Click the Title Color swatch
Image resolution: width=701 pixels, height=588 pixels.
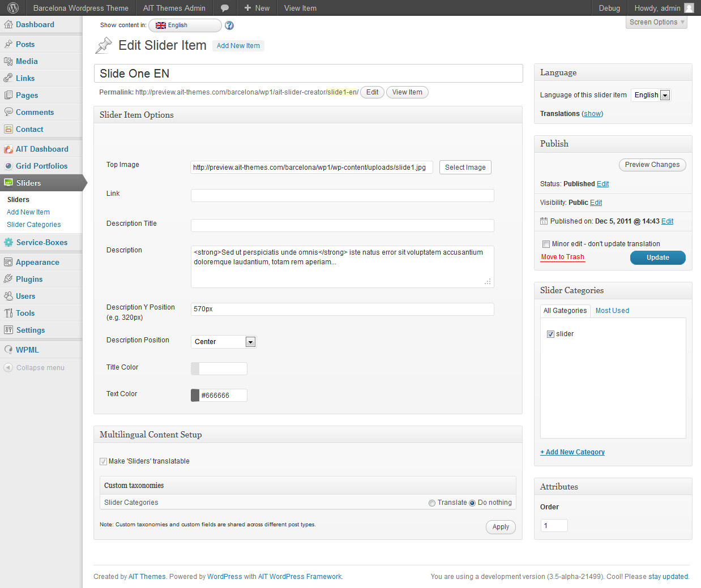coord(195,369)
